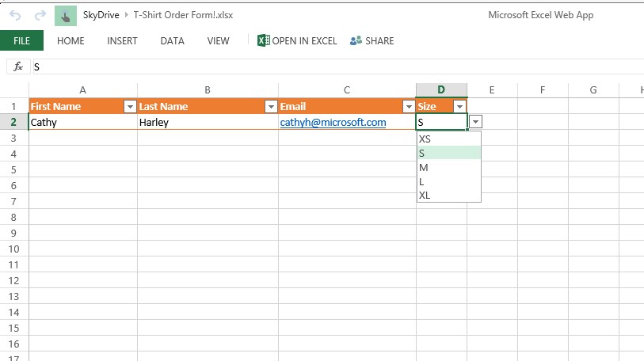This screenshot has height=361, width=644.
Task: Open the INSERT ribbon tab
Action: [x=122, y=41]
